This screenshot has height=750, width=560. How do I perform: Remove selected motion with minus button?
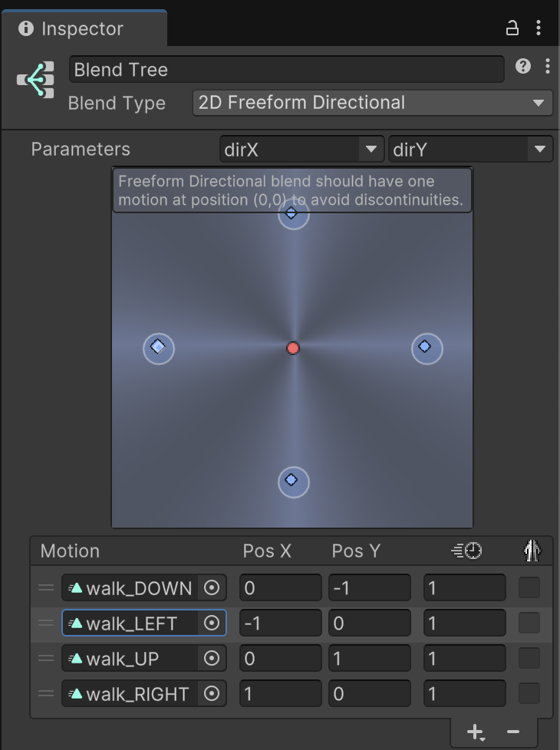point(513,732)
